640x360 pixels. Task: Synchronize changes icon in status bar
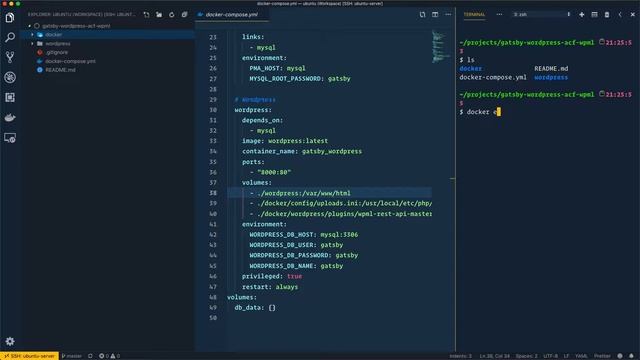click(90, 356)
